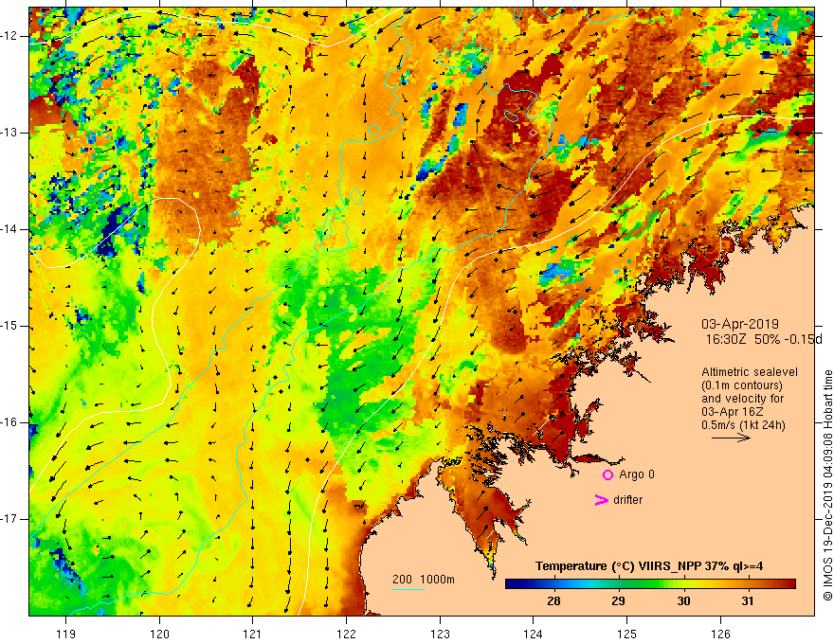Viewport: 834px width, 644px height.
Task: Click the '(0.1m contours)' legend text
Action: 742,385
